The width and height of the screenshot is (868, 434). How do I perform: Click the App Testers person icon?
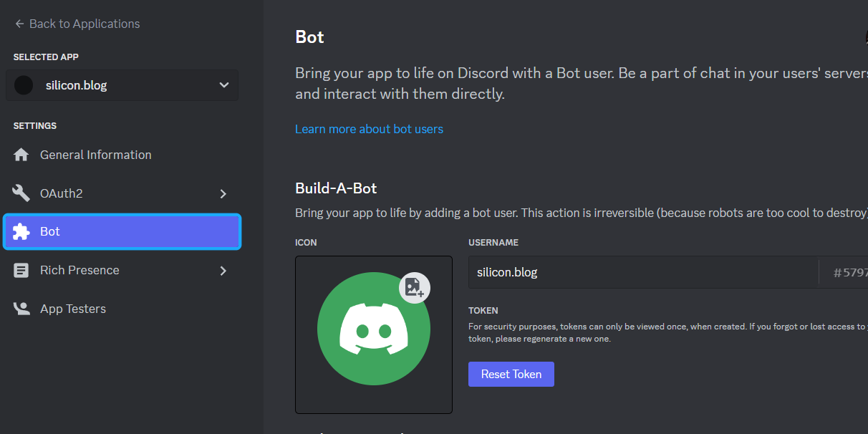coord(21,309)
